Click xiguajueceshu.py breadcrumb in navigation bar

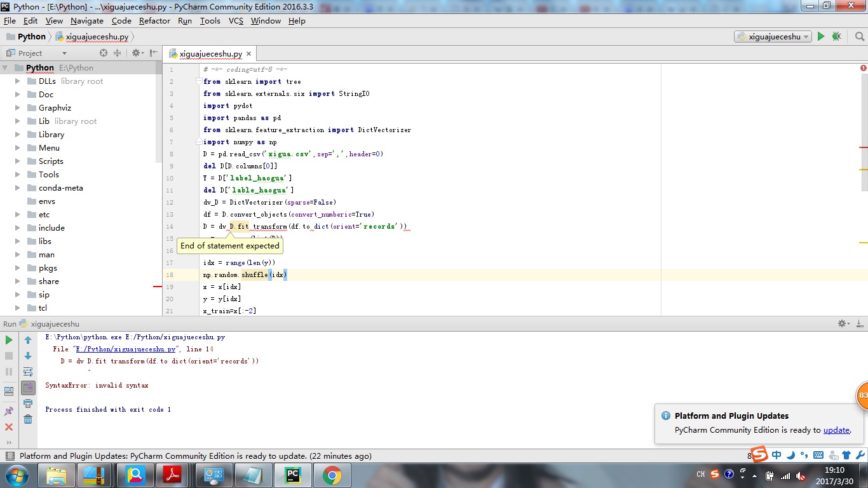pyautogui.click(x=92, y=37)
